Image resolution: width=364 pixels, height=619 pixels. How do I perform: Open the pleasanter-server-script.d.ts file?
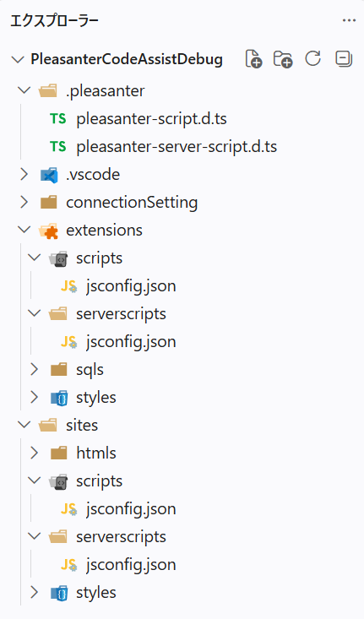[x=177, y=146]
